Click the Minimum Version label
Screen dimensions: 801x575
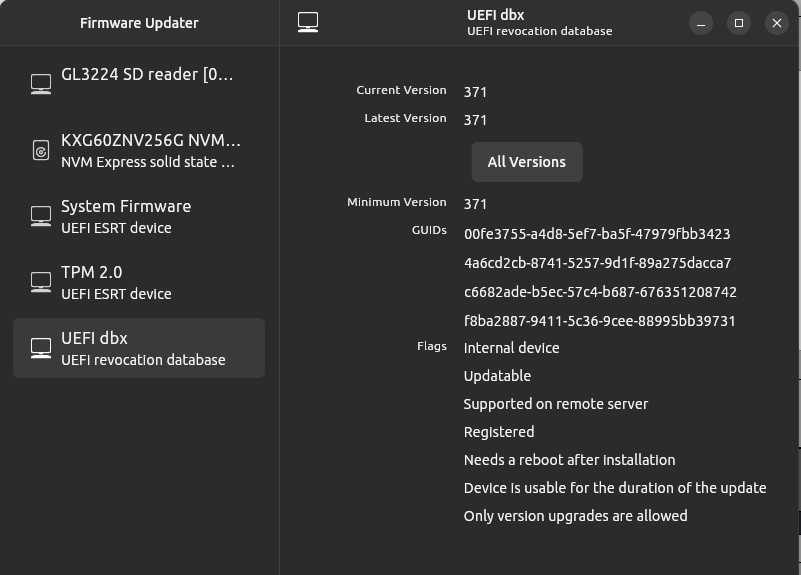click(397, 203)
